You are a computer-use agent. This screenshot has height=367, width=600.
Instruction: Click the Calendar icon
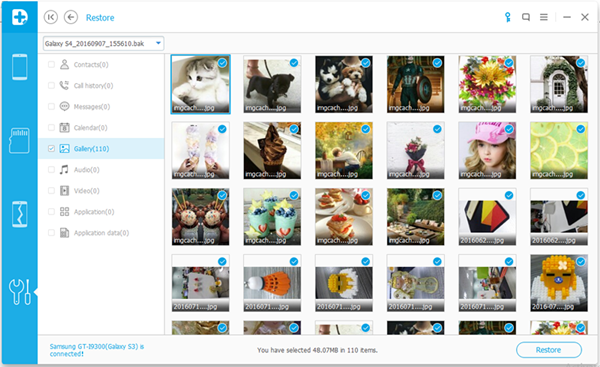[x=64, y=127]
